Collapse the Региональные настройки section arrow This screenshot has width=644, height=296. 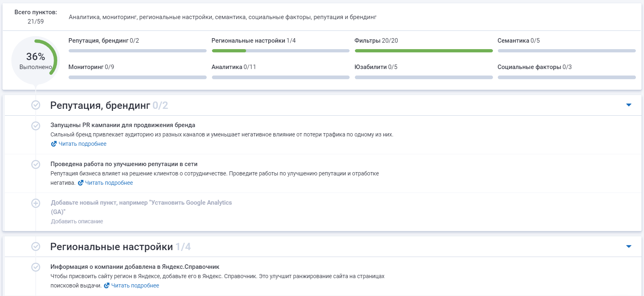pos(629,246)
